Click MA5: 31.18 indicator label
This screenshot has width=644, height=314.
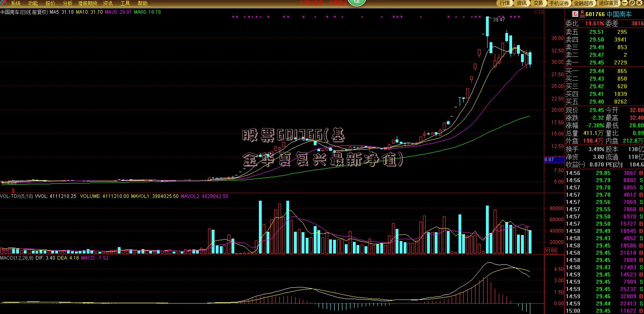point(62,12)
